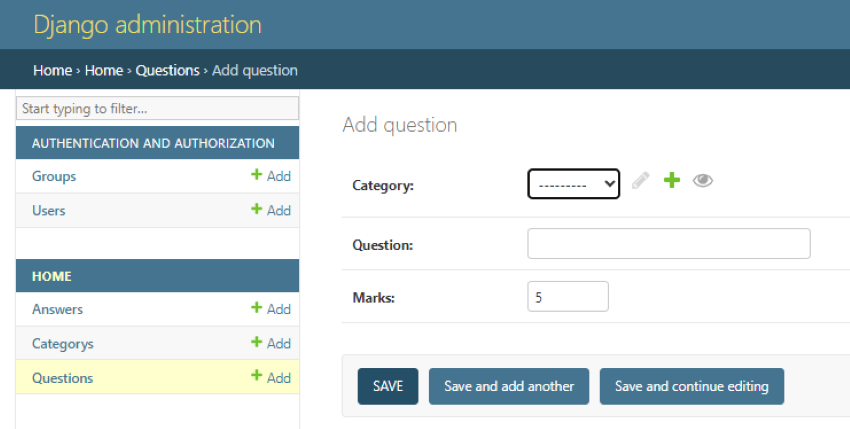Click into the Marks number field

pyautogui.click(x=568, y=296)
